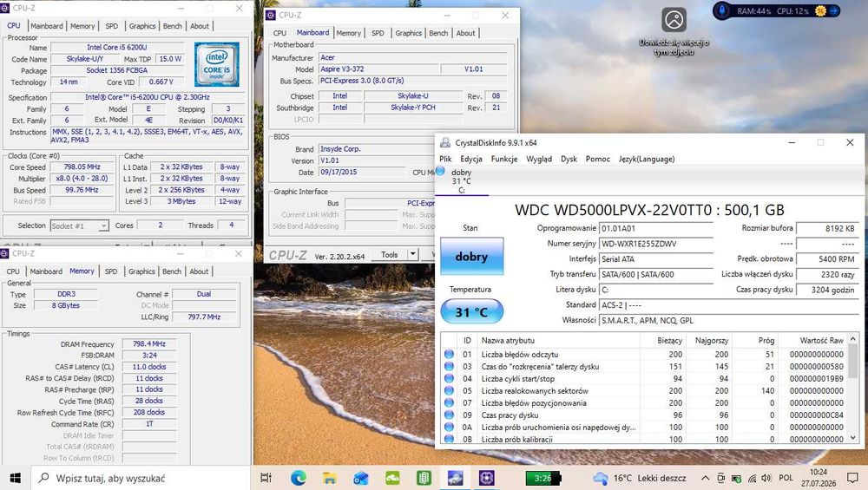The width and height of the screenshot is (868, 490).
Task: Open the green notes app on taskbar
Action: (424, 478)
